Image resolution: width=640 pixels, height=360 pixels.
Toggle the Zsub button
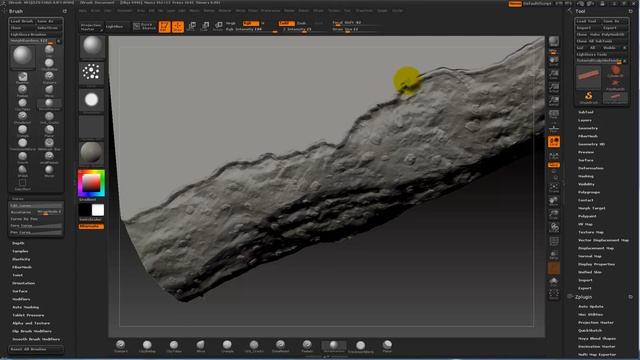[302, 23]
